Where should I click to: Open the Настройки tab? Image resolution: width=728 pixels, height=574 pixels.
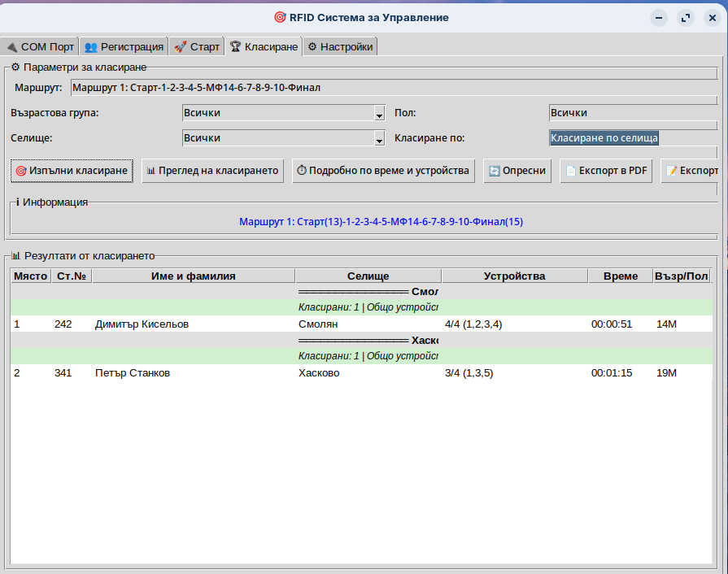(339, 47)
